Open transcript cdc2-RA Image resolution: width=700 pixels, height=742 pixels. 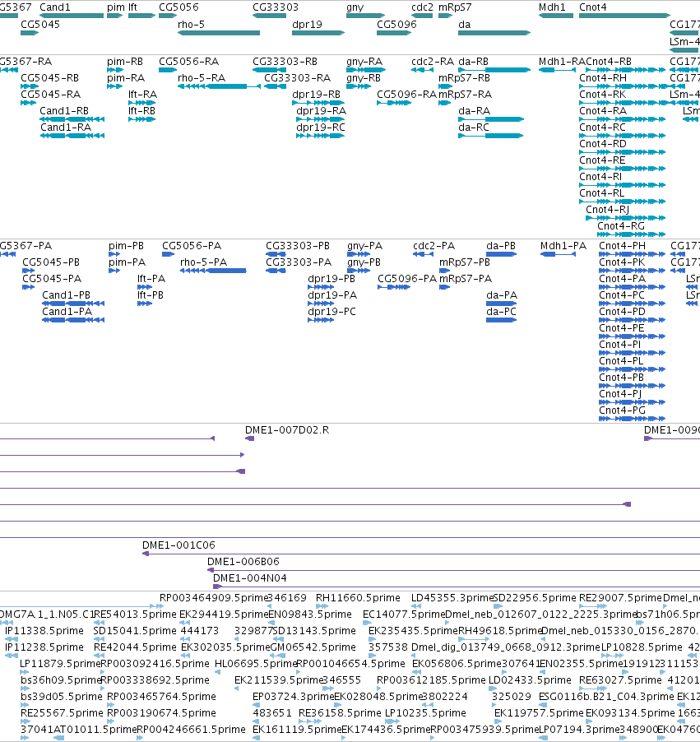[x=433, y=62]
